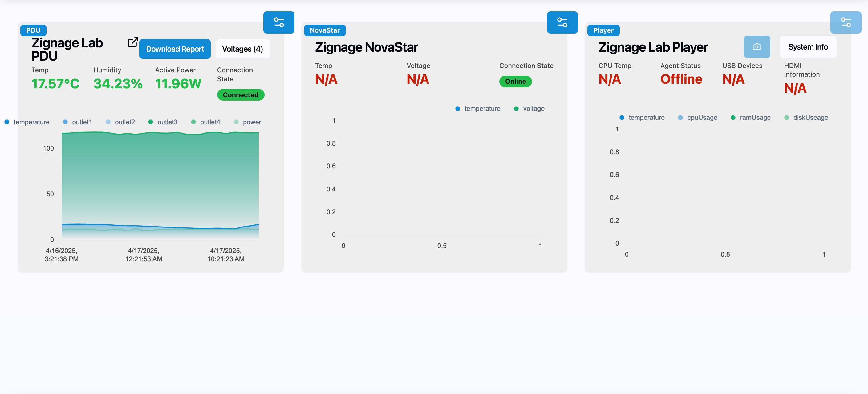This screenshot has height=394, width=868.
Task: Click the 4/16/2025, 3:21:38 PM axis label
Action: (x=62, y=255)
